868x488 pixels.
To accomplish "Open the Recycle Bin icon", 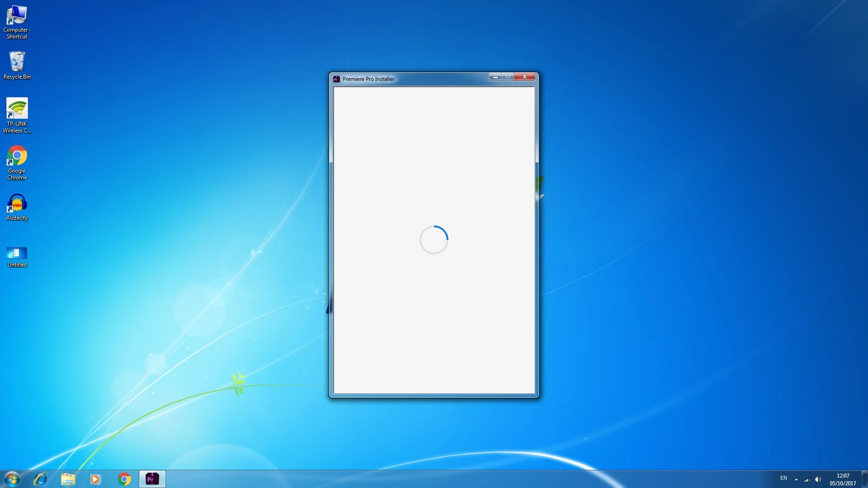I will click(17, 62).
